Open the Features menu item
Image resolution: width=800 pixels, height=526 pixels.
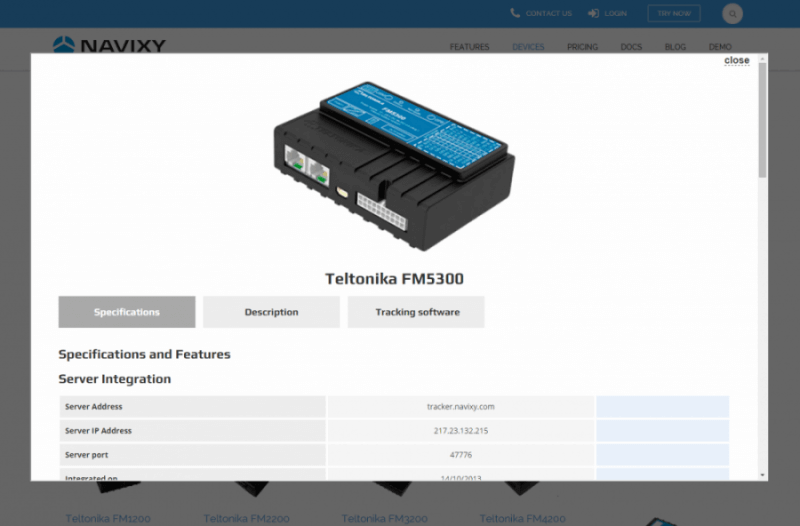pyautogui.click(x=469, y=47)
